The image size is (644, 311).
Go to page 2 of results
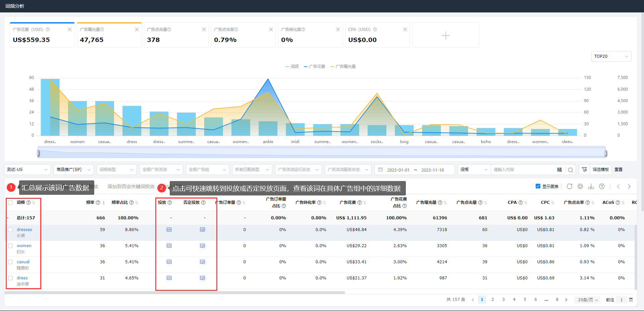(x=493, y=300)
